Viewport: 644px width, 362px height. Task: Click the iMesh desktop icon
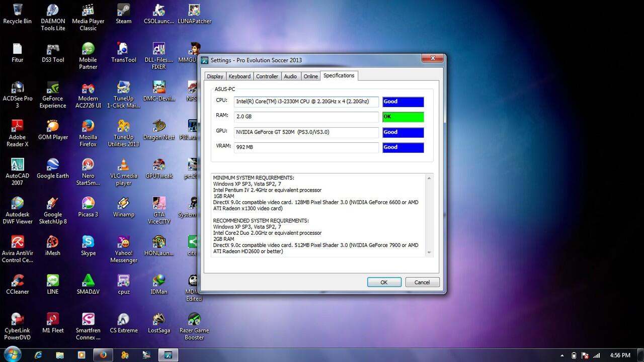pyautogui.click(x=53, y=246)
